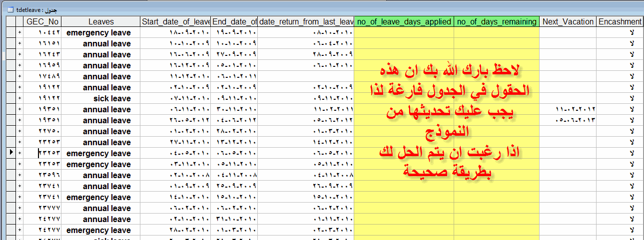Click the Start_date_of_leave column header
Viewport: 644px width, 240px height.
(175, 21)
